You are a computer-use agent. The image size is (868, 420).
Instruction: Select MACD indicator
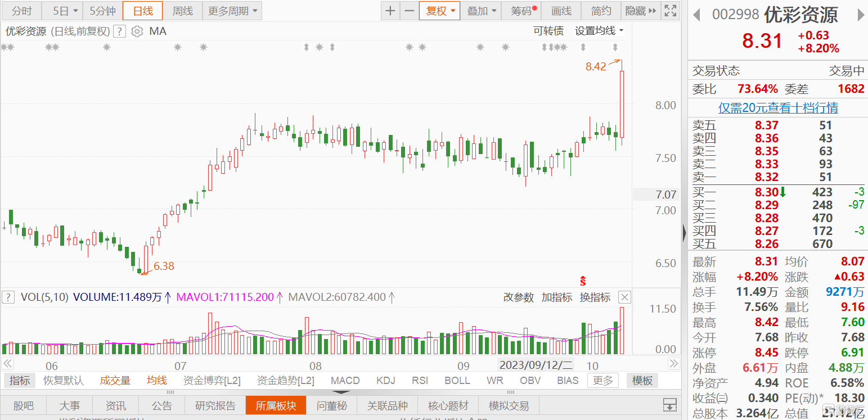345,381
